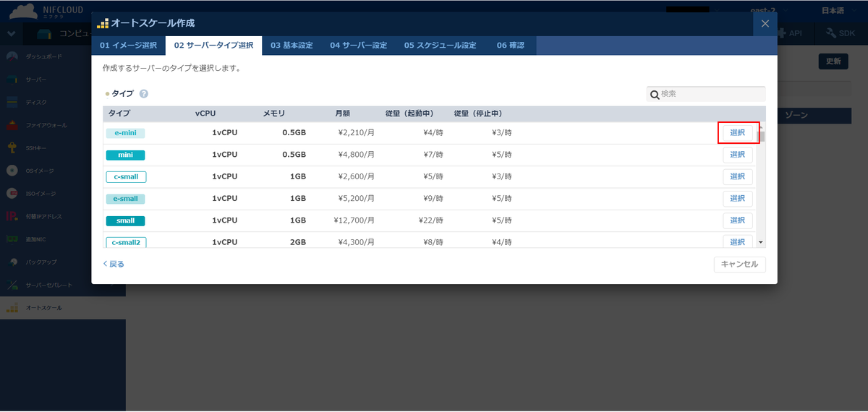The width and height of the screenshot is (868, 412).
Task: Click 選択 for the mini type
Action: pyautogui.click(x=738, y=155)
